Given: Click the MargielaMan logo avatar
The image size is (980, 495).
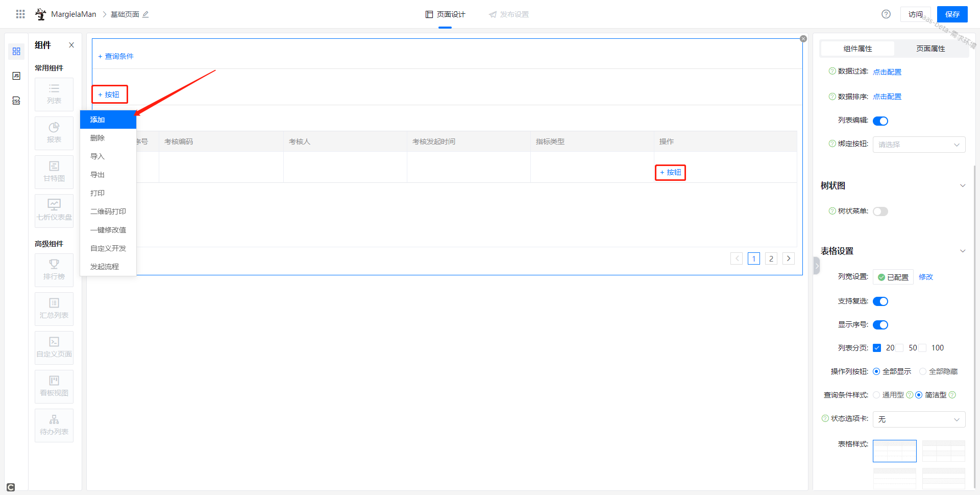Looking at the screenshot, I should pyautogui.click(x=41, y=14).
